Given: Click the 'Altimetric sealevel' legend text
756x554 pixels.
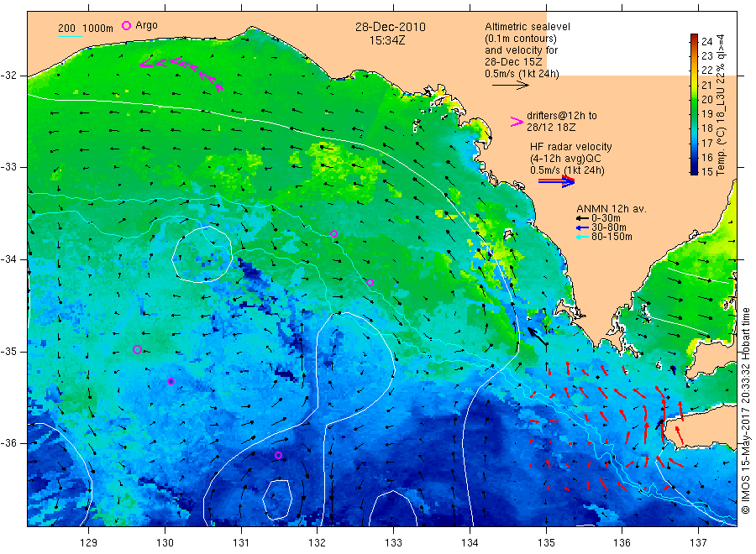Looking at the screenshot, I should click(528, 27).
